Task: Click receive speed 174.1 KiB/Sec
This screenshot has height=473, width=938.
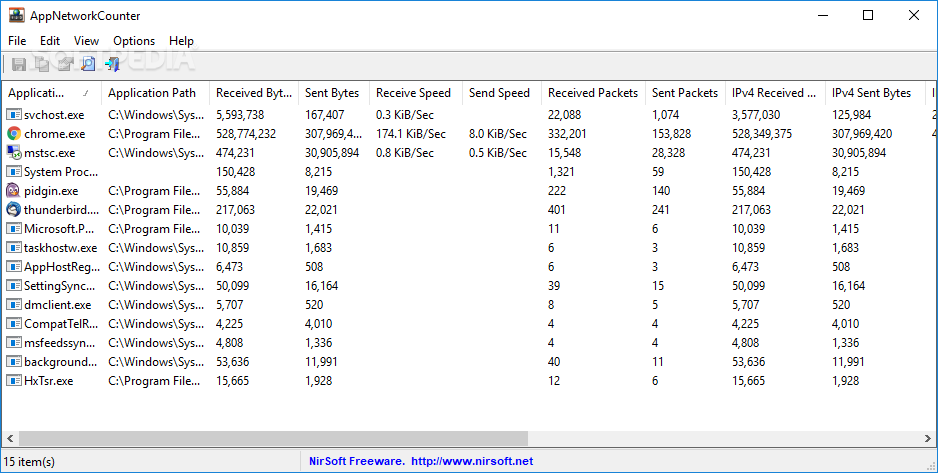Action: pyautogui.click(x=412, y=134)
